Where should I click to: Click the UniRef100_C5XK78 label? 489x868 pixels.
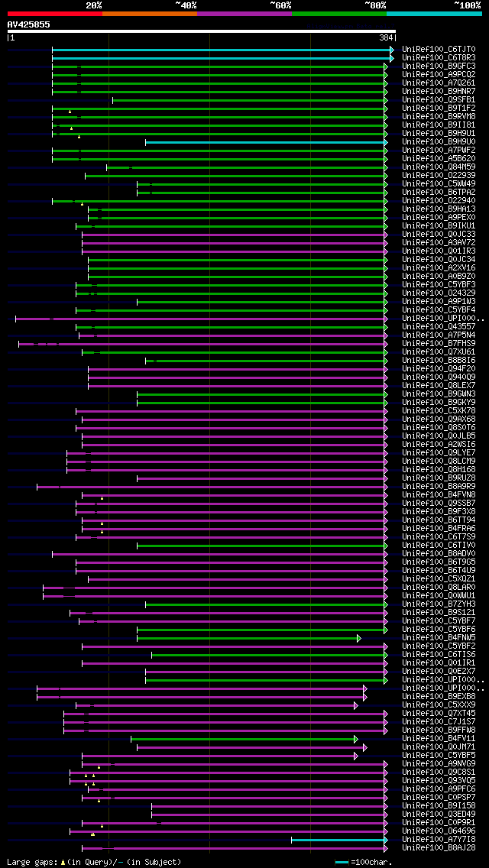click(439, 411)
